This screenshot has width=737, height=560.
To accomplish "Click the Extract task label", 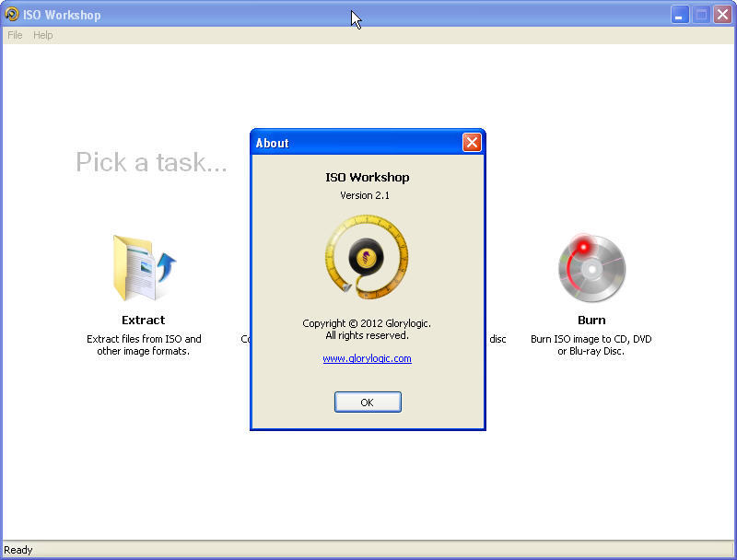I will point(143,320).
